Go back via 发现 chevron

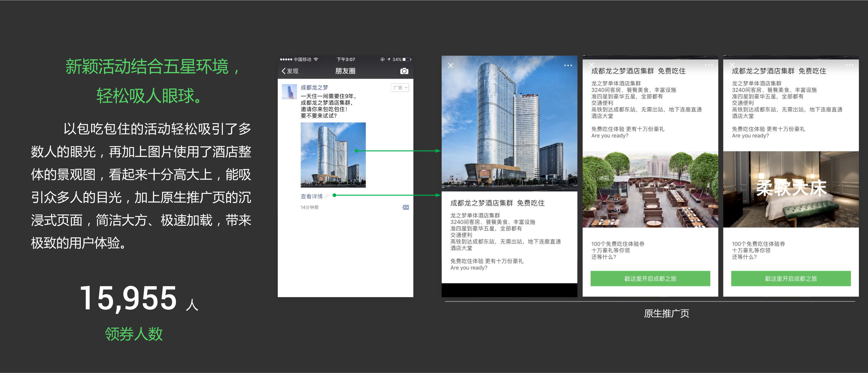click(290, 71)
